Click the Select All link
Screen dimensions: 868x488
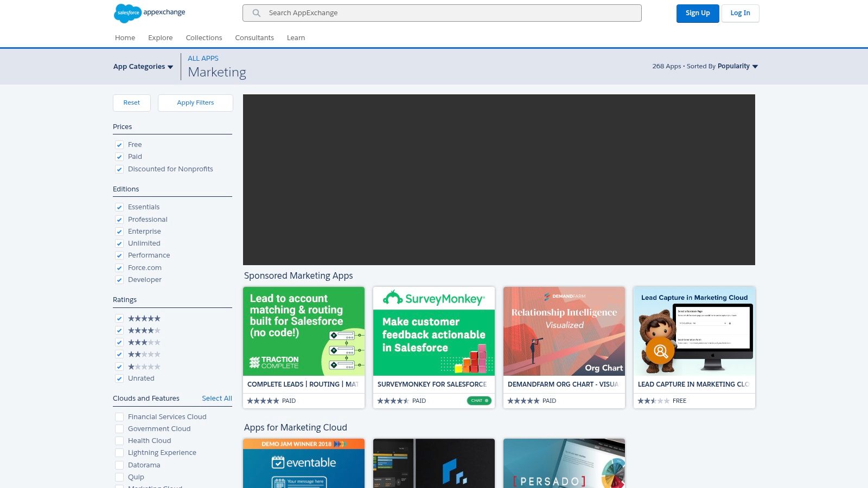217,399
